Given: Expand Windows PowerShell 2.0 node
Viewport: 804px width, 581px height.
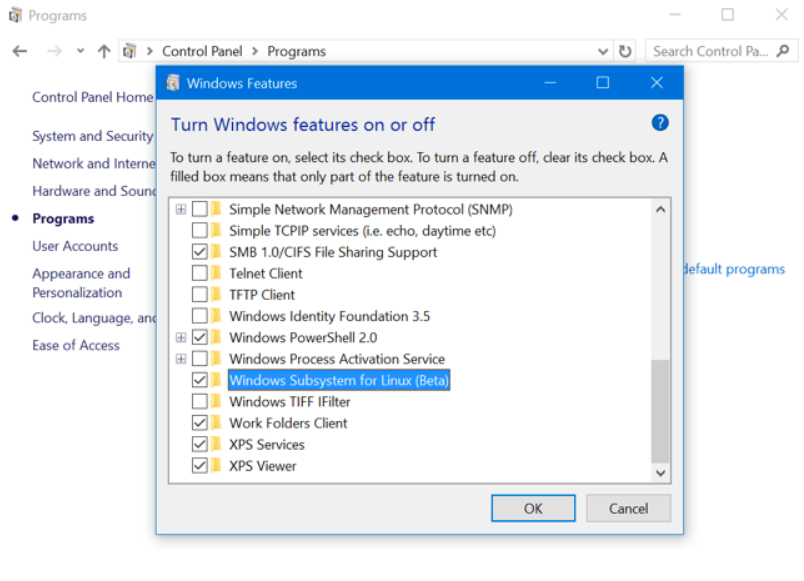Looking at the screenshot, I should click(x=180, y=337).
